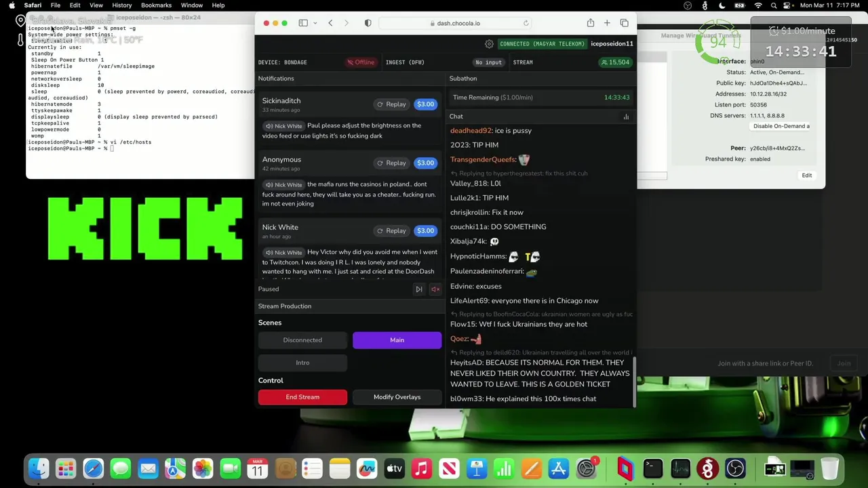Open the Safari share menu
The height and width of the screenshot is (488, 868).
pos(591,23)
